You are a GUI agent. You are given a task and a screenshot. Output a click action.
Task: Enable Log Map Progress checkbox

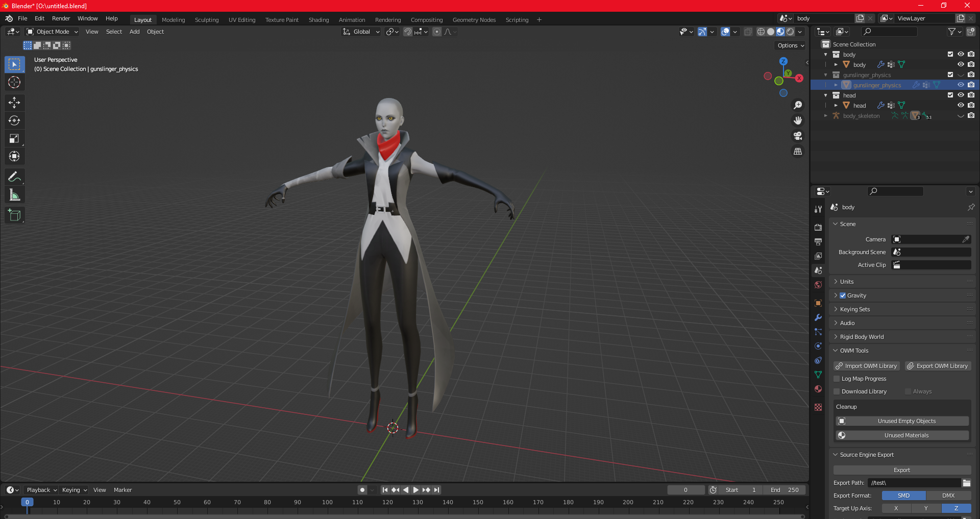[x=837, y=379]
